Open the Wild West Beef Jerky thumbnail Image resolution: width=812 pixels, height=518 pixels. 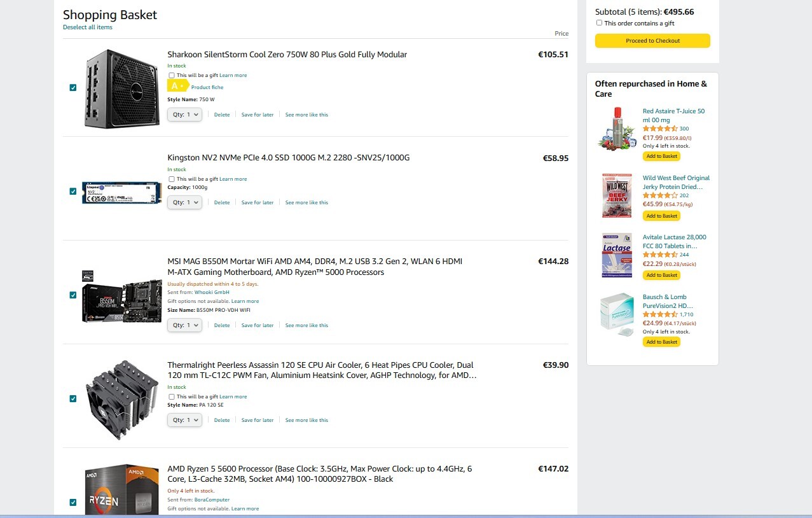[617, 195]
